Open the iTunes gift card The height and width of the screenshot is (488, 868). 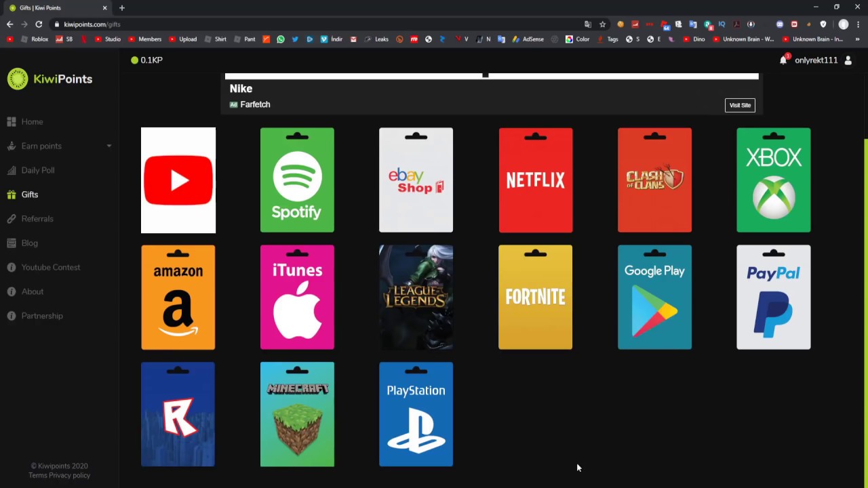(297, 298)
